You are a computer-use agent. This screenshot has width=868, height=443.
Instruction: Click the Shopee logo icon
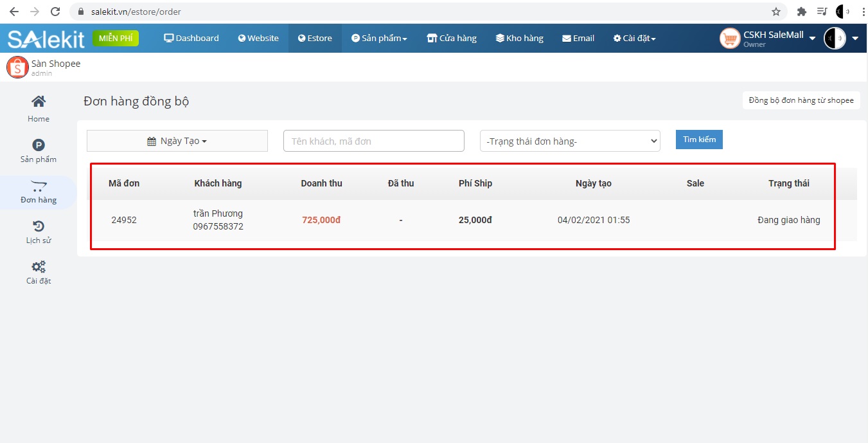[17, 68]
